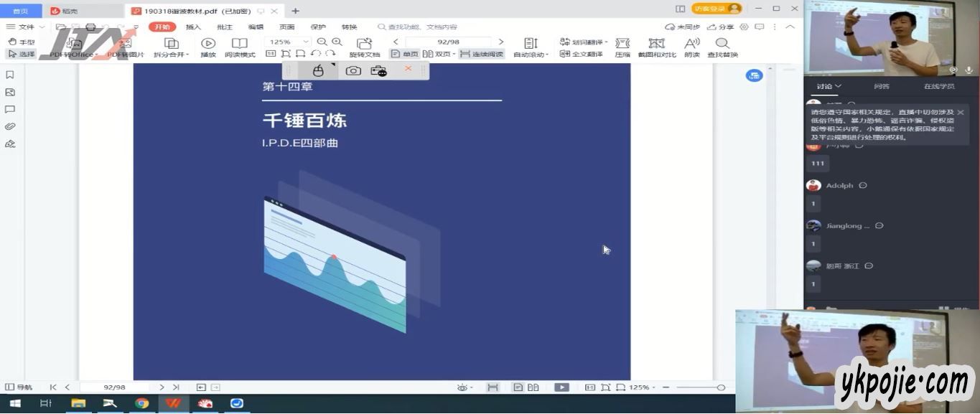Adjust the zoom slider in status bar
Screen dimensions: 980x414
click(x=721, y=387)
